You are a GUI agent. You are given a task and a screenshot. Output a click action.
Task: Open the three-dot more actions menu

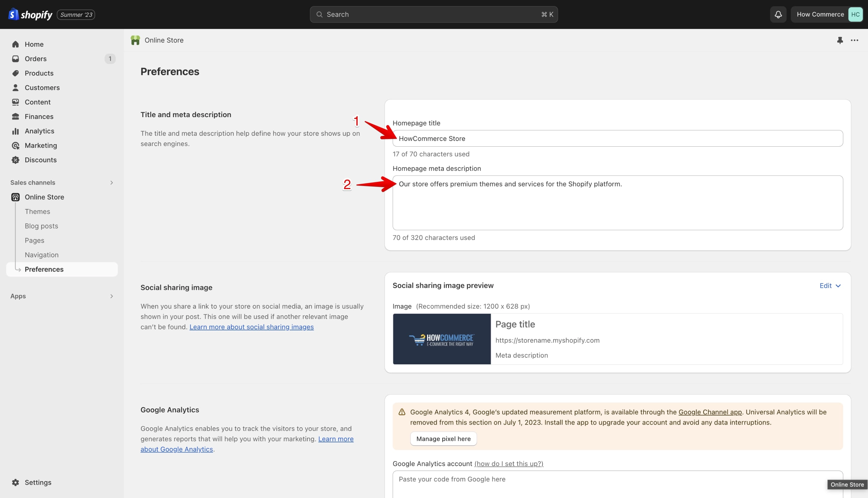pos(854,40)
